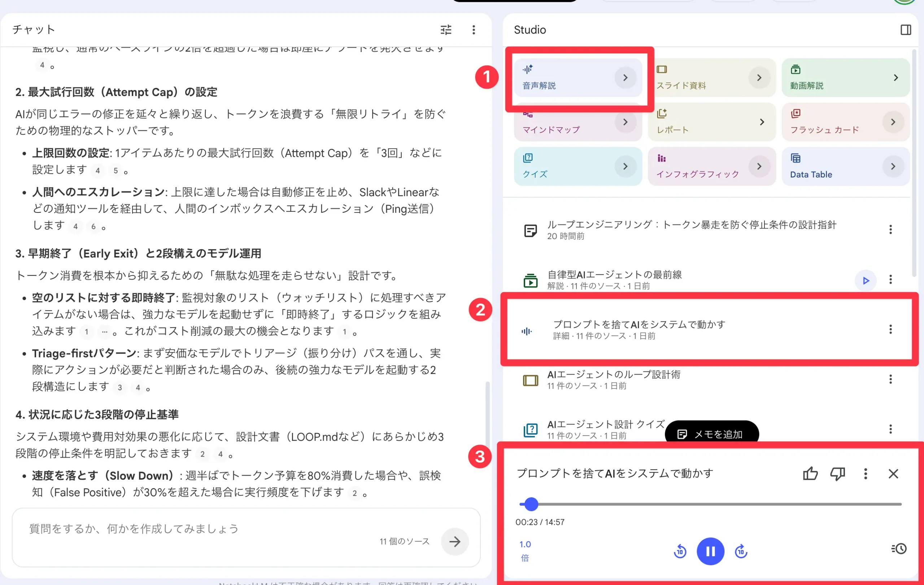This screenshot has height=585, width=924.
Task: Open マインドマップ card
Action: click(577, 122)
